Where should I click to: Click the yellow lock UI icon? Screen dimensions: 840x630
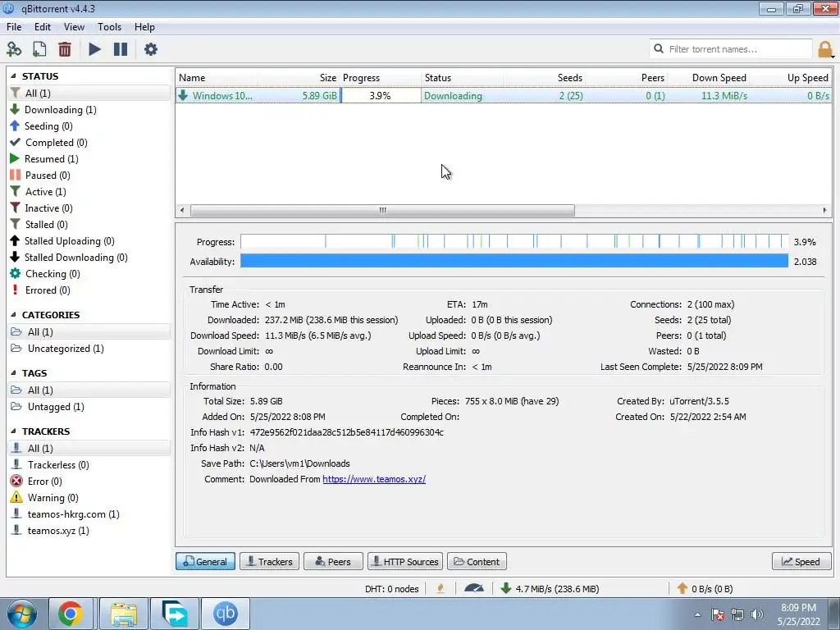(x=825, y=49)
